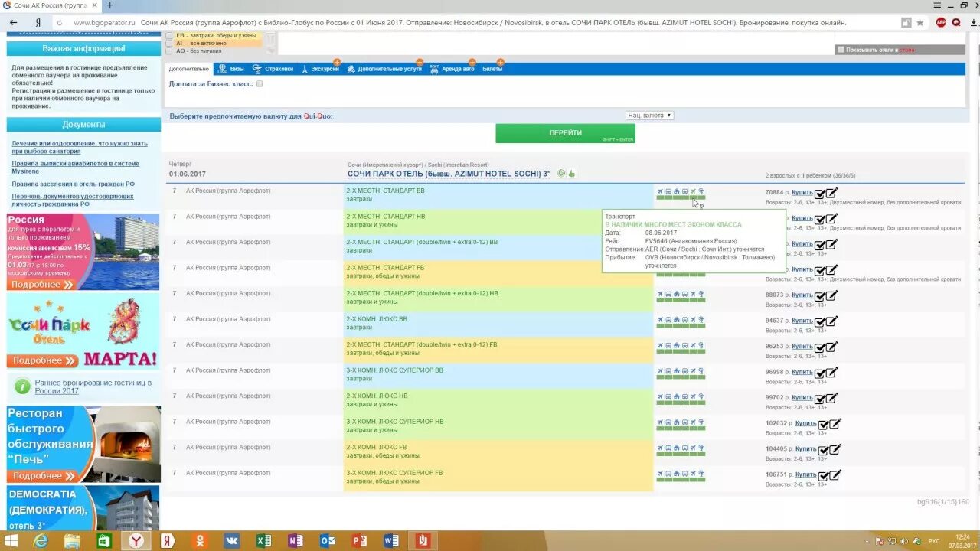
Task: Open 'Правила заселения в отель граждан РФ' link
Action: [73, 184]
